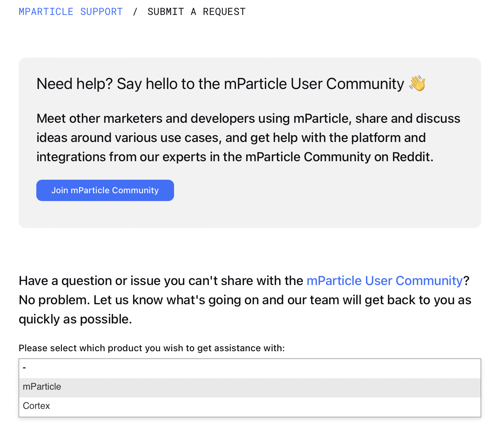Click the Join mParticle Community button

105,190
